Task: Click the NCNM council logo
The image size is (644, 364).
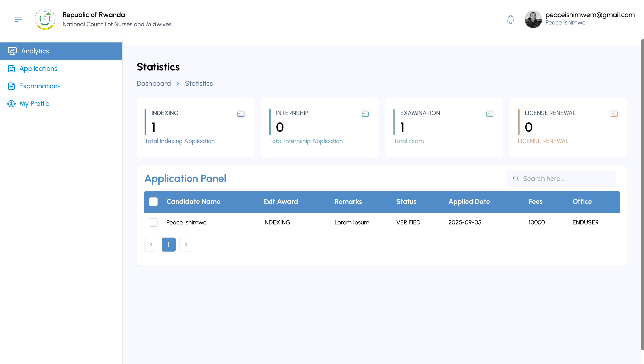Action: click(x=45, y=19)
